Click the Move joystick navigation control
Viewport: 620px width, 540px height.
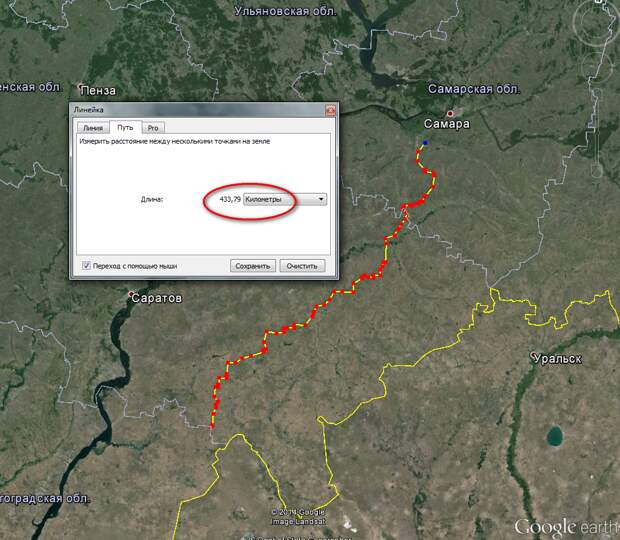point(599,67)
